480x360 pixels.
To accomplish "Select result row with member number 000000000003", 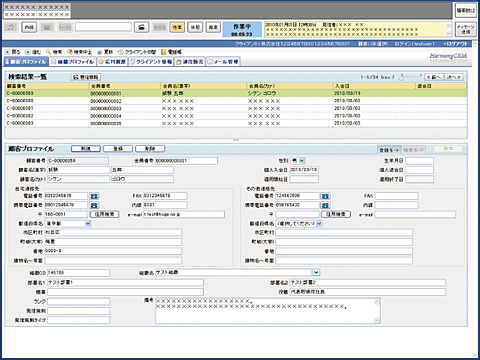I will pos(236,108).
